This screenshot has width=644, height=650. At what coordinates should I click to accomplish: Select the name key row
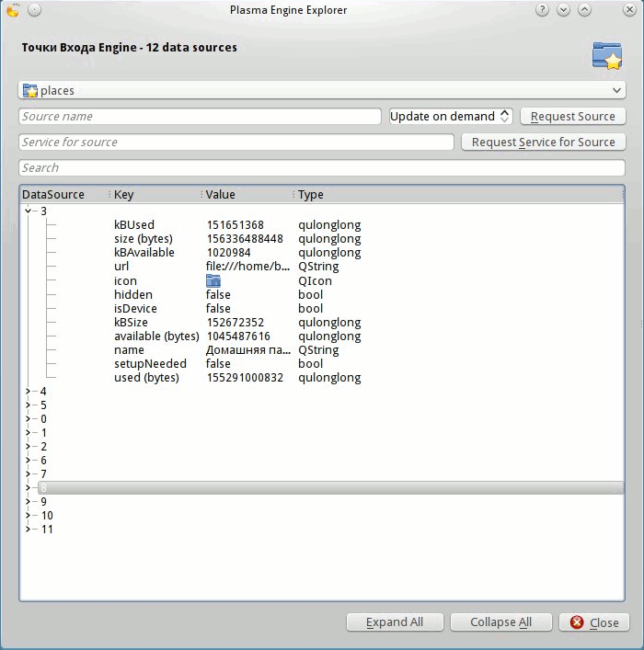click(x=129, y=350)
